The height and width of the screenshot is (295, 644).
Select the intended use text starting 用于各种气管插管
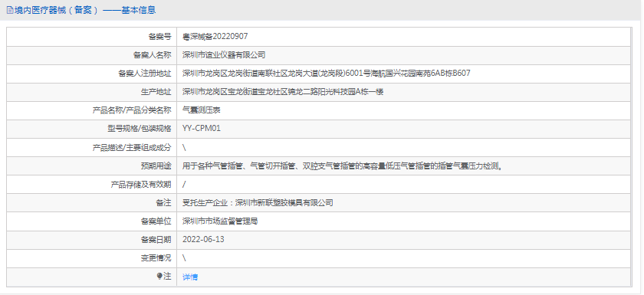(343, 166)
